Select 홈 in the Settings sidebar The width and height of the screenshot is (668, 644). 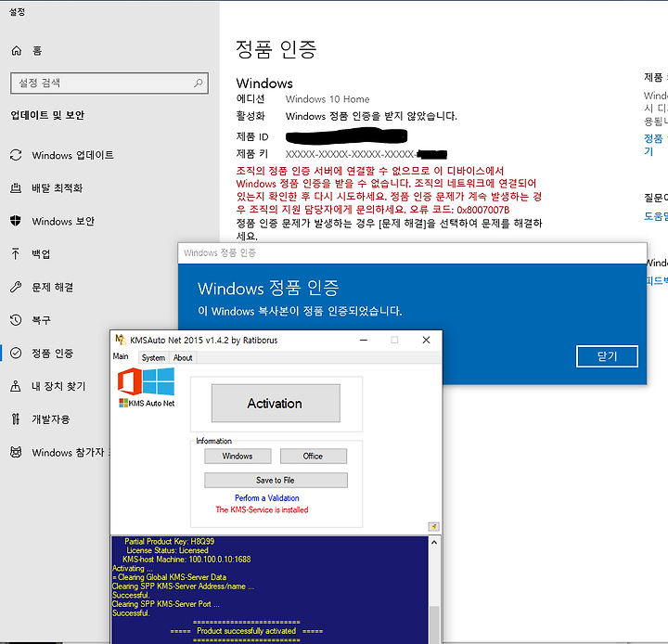click(37, 51)
